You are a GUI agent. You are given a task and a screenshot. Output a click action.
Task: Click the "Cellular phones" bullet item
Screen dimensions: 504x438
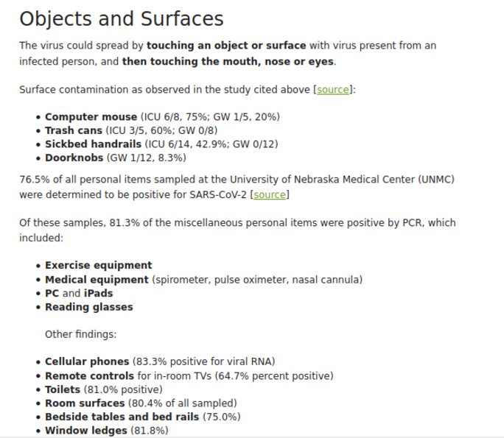coord(87,361)
